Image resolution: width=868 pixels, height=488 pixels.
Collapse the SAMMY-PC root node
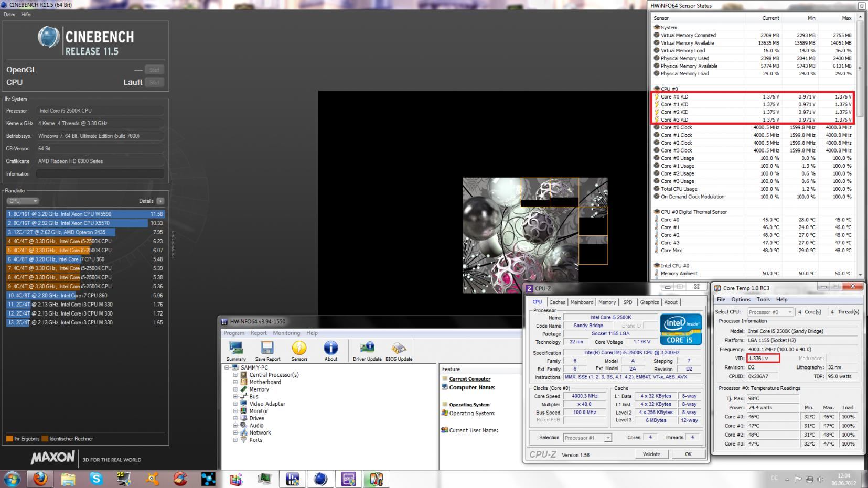pyautogui.click(x=228, y=367)
